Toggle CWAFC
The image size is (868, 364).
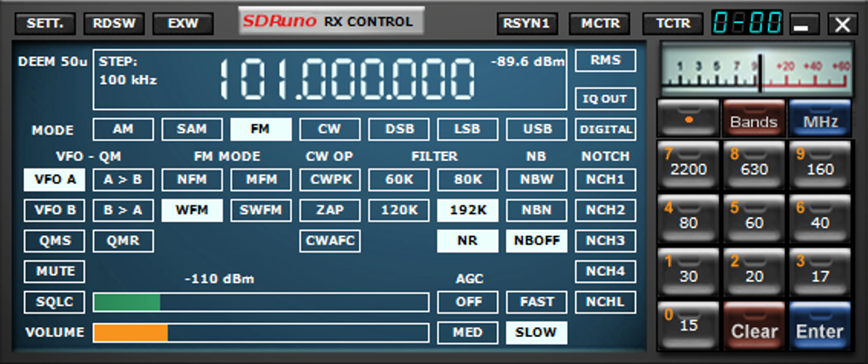(x=330, y=241)
